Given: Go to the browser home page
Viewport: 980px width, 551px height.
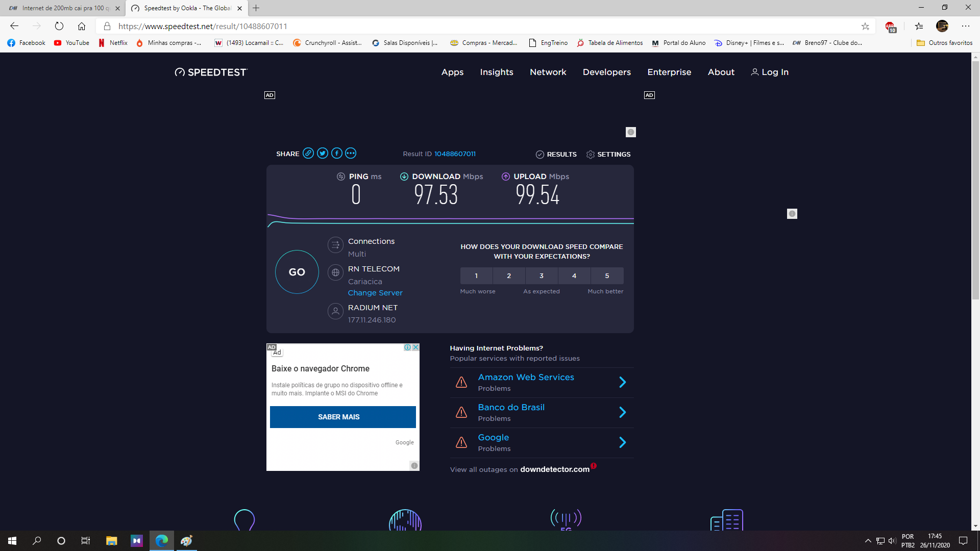Looking at the screenshot, I should pos(82,26).
